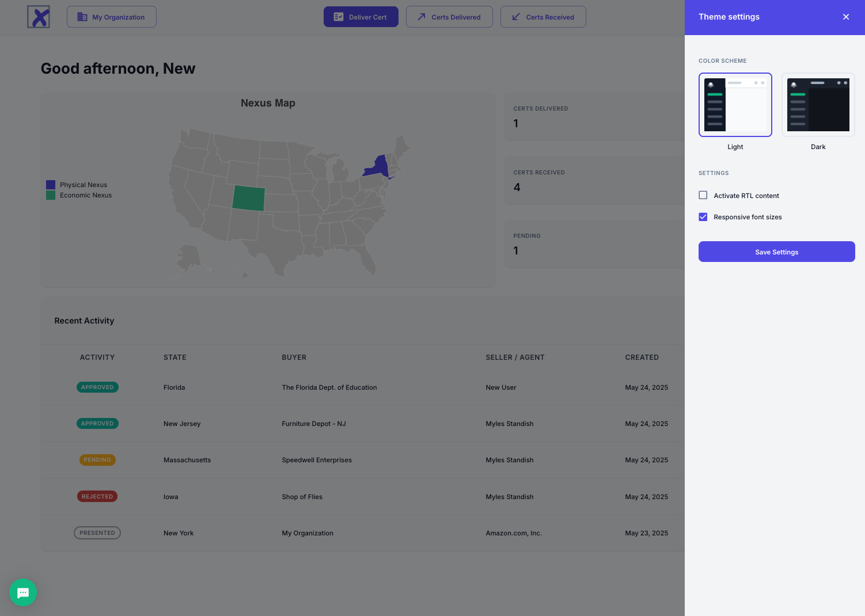Choose the Dark color scheme thumbnail
Screen dimensions: 865x616
tap(818, 105)
